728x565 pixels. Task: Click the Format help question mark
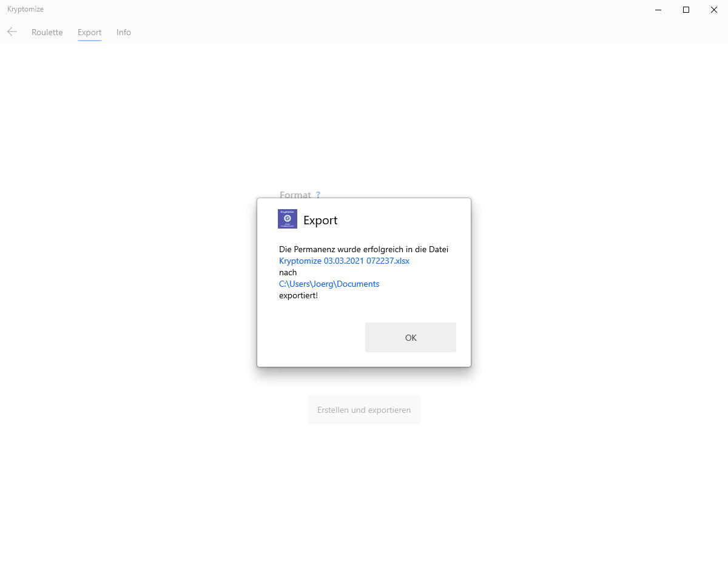tap(318, 195)
